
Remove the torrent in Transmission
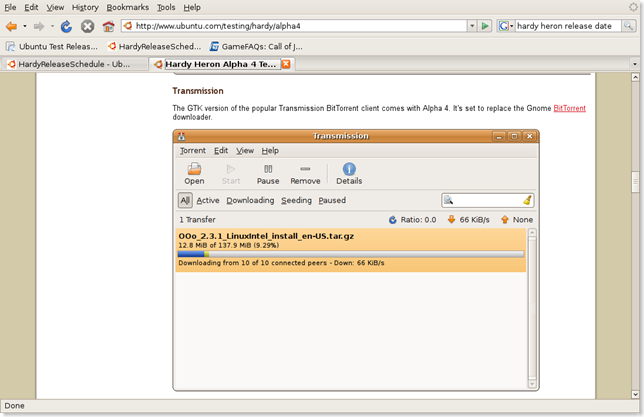tap(305, 174)
